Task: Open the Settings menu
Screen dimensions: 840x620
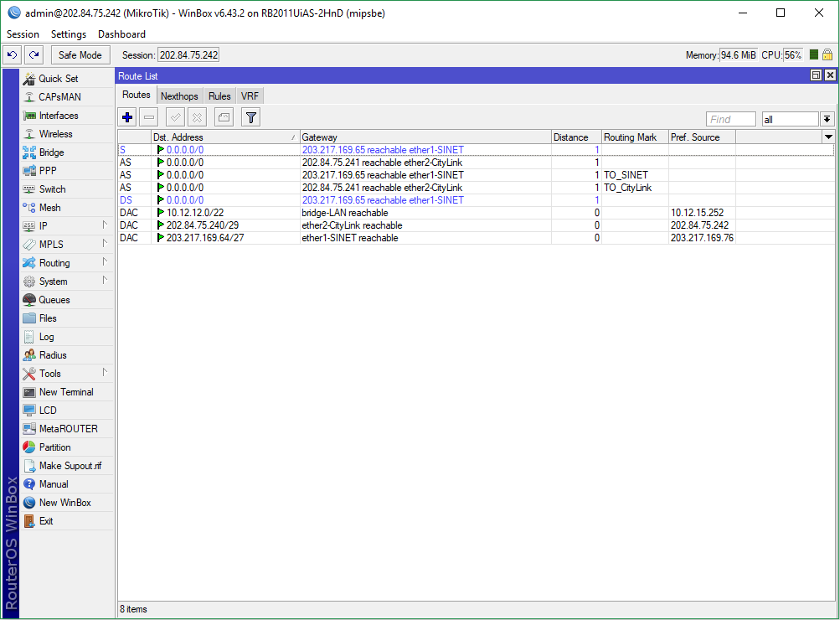Action: click(x=69, y=34)
